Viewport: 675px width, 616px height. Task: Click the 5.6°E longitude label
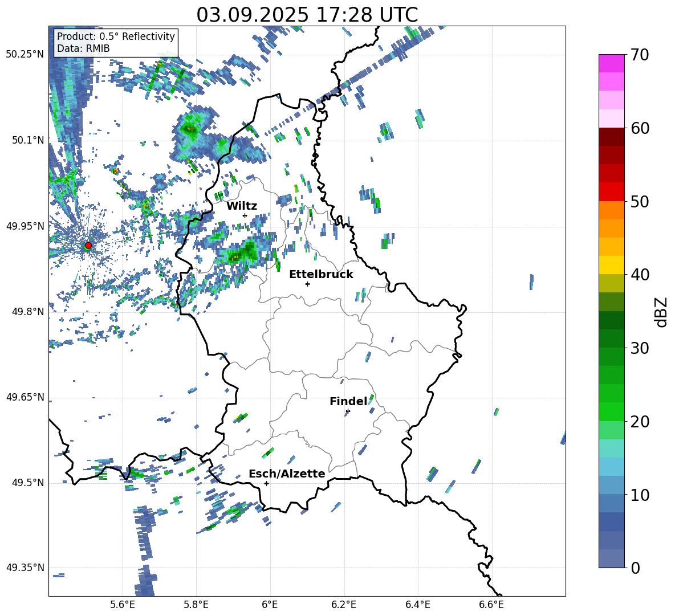(123, 605)
